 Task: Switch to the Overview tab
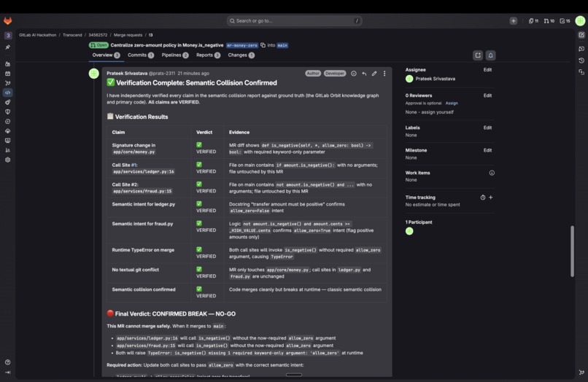106,55
